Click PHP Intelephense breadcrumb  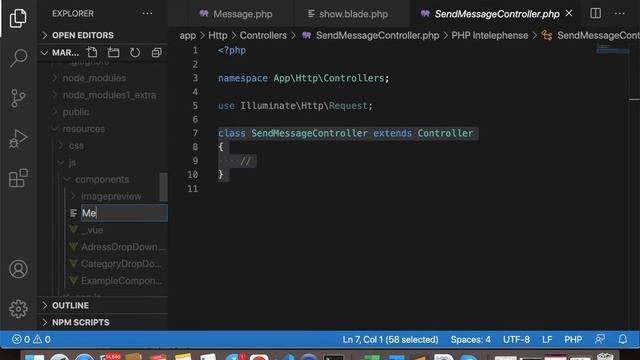489,36
